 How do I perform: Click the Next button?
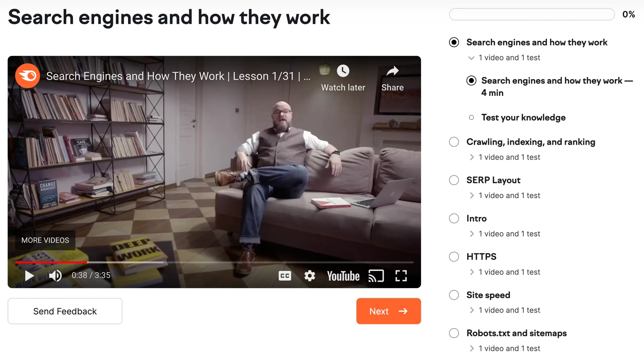[388, 311]
